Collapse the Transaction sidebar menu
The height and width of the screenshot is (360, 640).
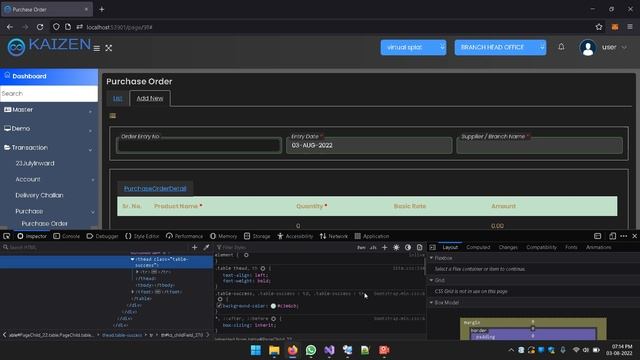pos(49,148)
